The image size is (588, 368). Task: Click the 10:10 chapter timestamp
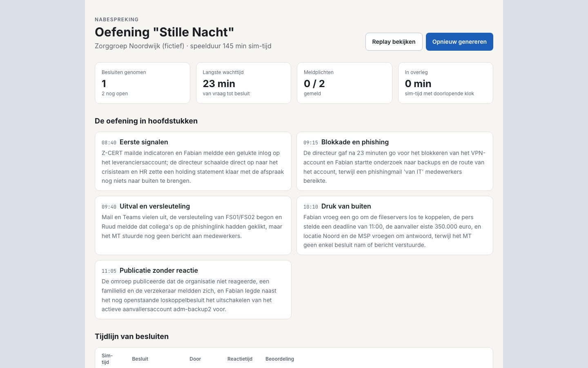pyautogui.click(x=311, y=207)
